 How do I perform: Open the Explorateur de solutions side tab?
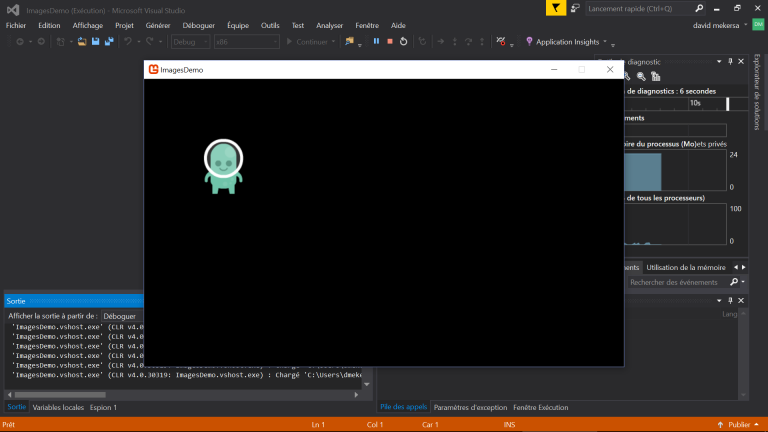(757, 92)
